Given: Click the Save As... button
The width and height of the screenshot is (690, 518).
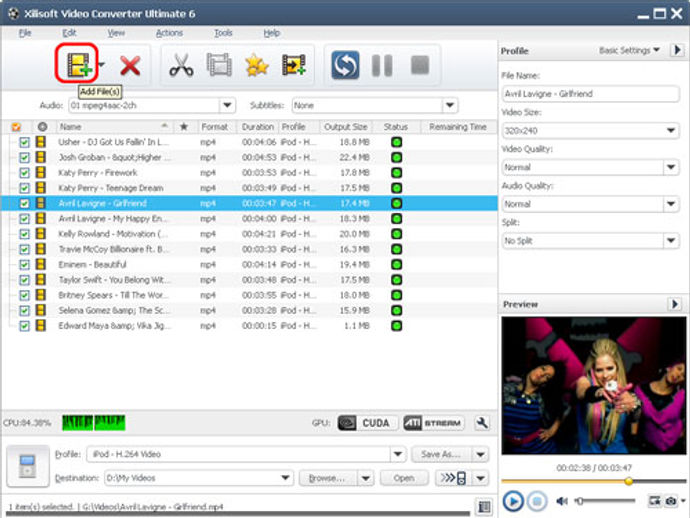Looking at the screenshot, I should (441, 454).
